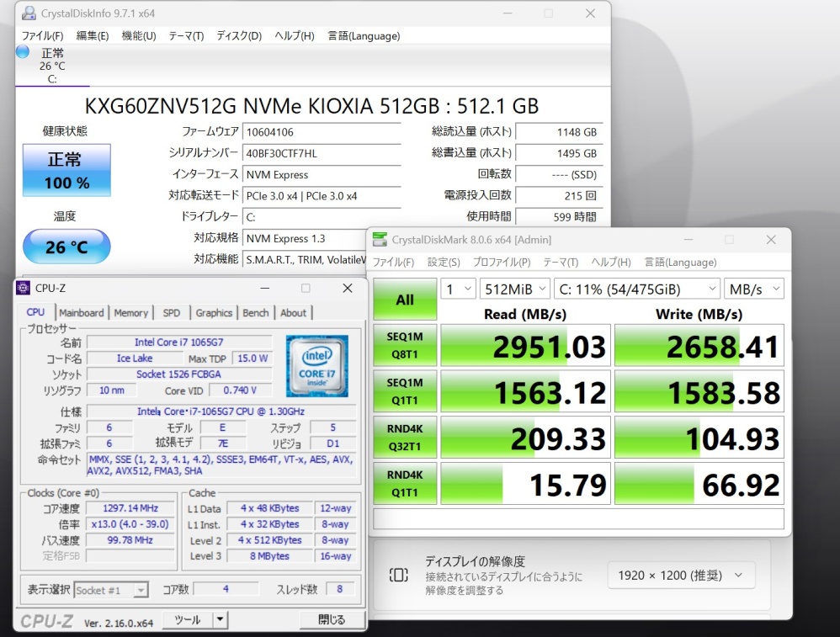Click the display resolution settings icon
The image size is (840, 637).
[x=399, y=576]
